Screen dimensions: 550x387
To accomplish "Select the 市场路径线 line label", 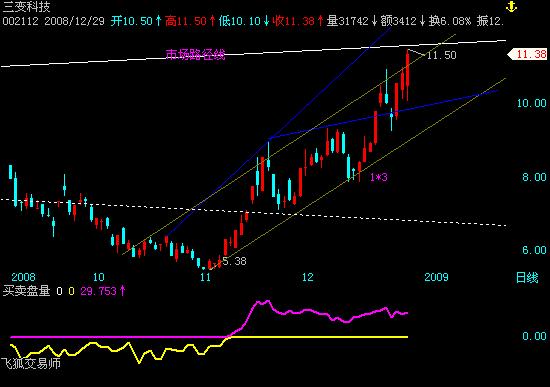I will (195, 54).
